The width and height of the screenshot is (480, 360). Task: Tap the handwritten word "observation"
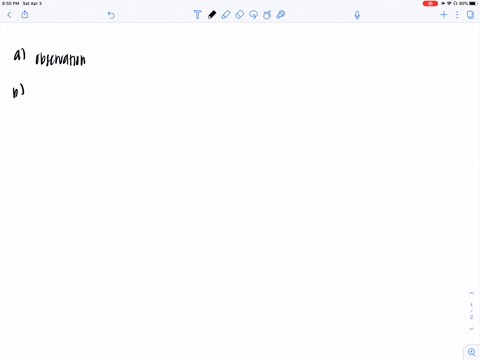60,59
